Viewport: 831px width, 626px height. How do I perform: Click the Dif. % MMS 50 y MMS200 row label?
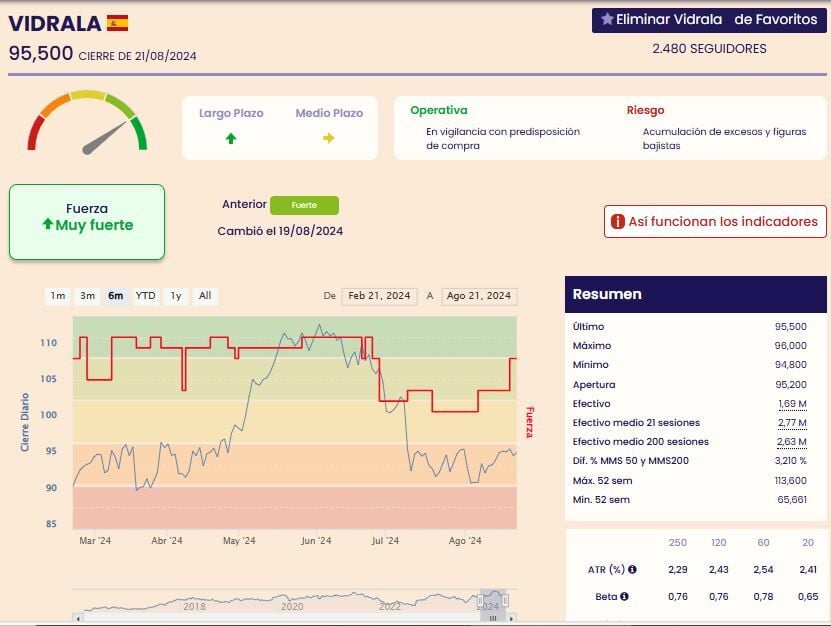click(631, 461)
